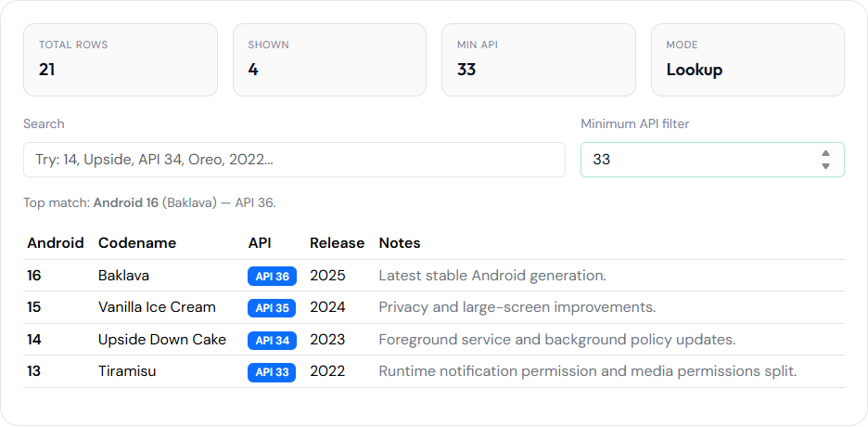Image resolution: width=868 pixels, height=427 pixels.
Task: Click the Total Rows stat card
Action: [x=121, y=59]
